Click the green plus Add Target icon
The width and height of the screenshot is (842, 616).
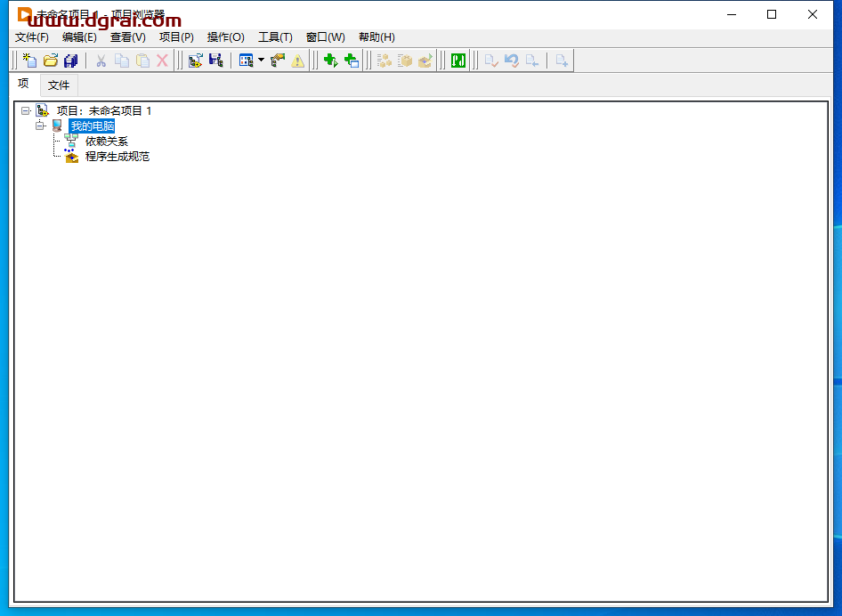point(331,61)
